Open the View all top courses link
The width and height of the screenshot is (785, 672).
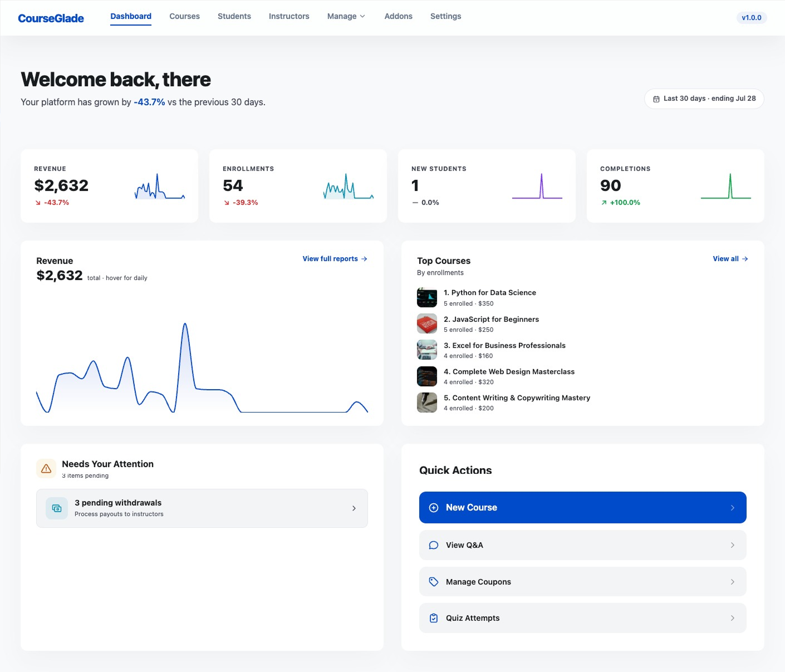[730, 259]
